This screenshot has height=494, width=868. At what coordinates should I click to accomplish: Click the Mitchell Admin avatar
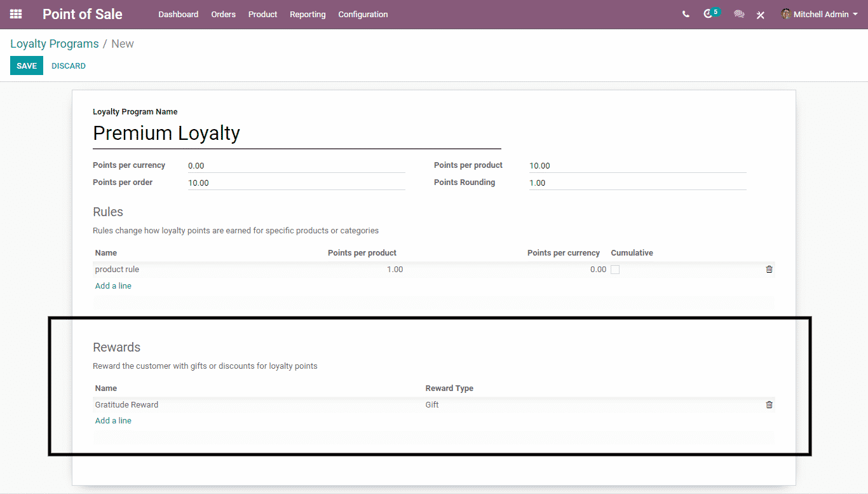(786, 14)
